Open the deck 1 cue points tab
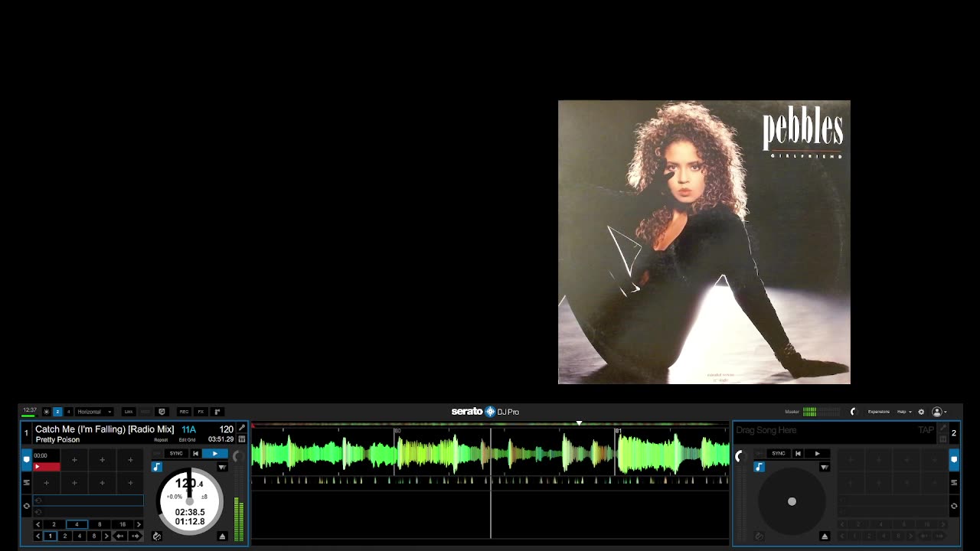Screen dimensions: 980x551 pyautogui.click(x=27, y=460)
